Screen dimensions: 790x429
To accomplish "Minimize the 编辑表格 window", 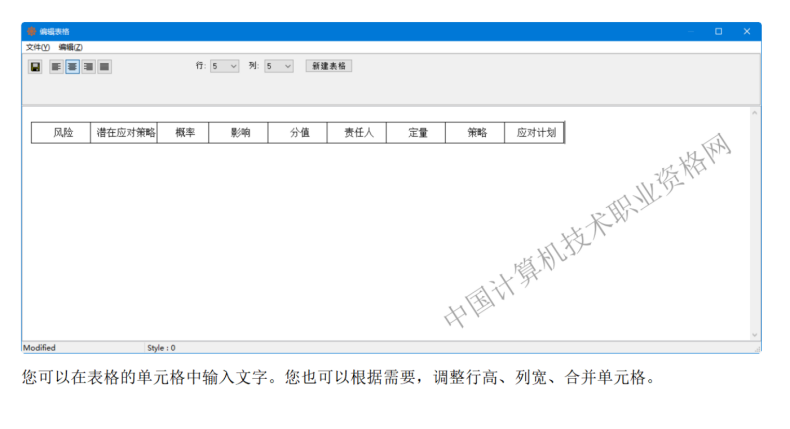I will point(691,31).
